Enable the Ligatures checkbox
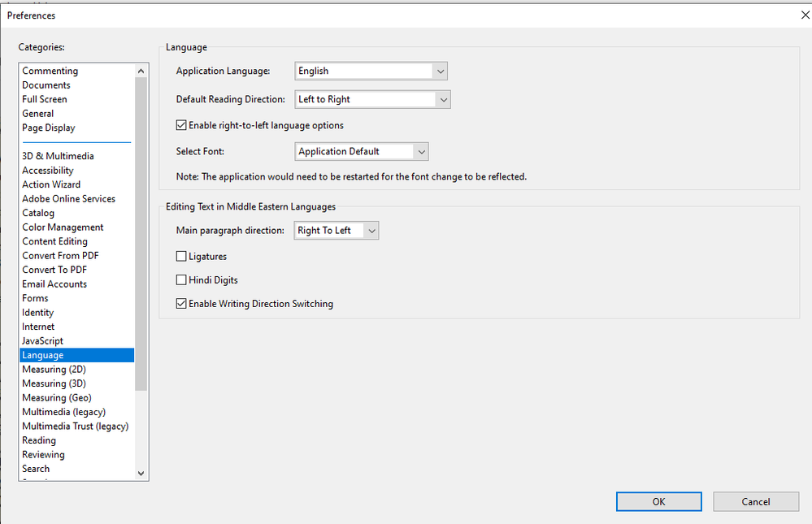 pyautogui.click(x=181, y=257)
